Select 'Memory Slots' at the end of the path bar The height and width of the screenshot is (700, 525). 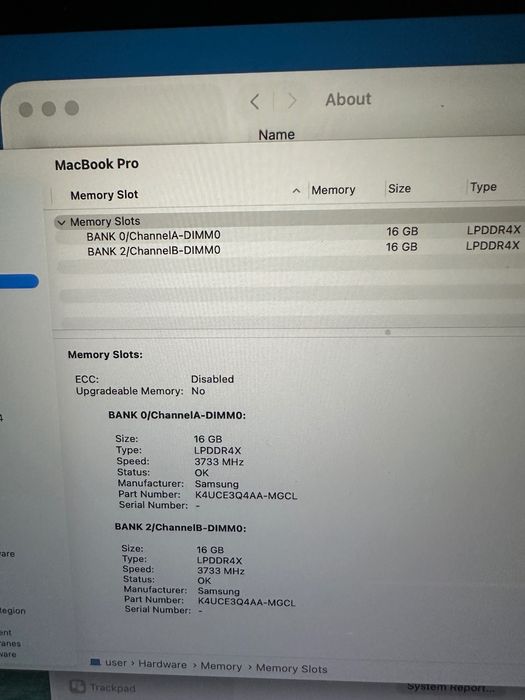[x=292, y=668]
